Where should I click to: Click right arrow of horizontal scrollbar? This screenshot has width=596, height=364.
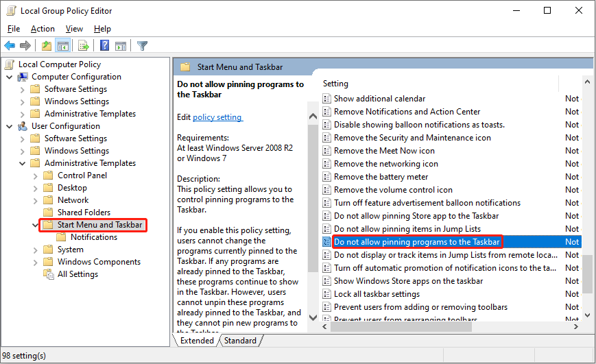pos(576,326)
